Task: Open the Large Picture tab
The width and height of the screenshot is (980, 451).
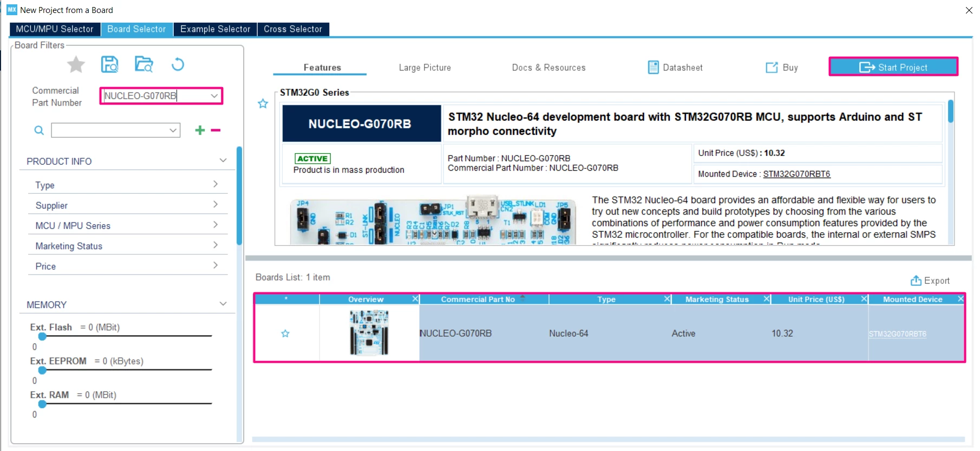Action: tap(425, 68)
